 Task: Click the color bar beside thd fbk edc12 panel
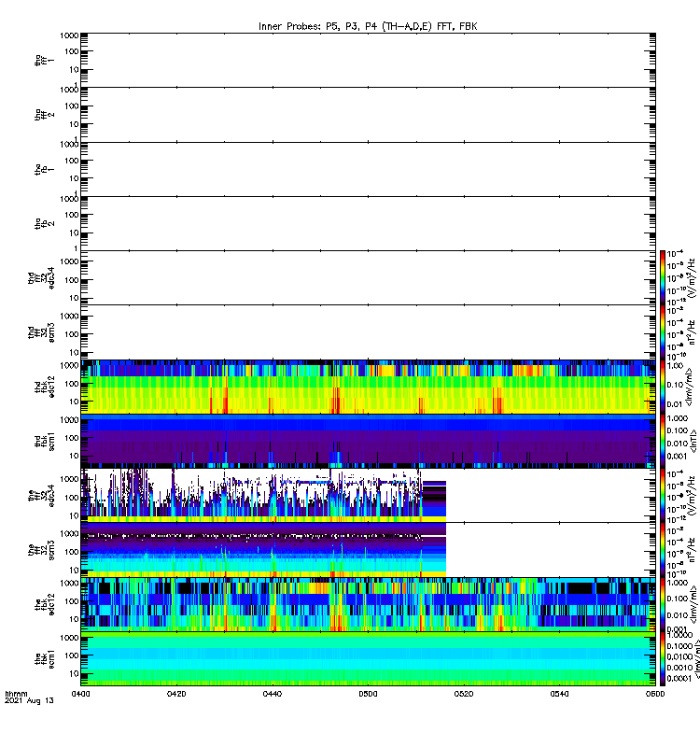click(663, 387)
